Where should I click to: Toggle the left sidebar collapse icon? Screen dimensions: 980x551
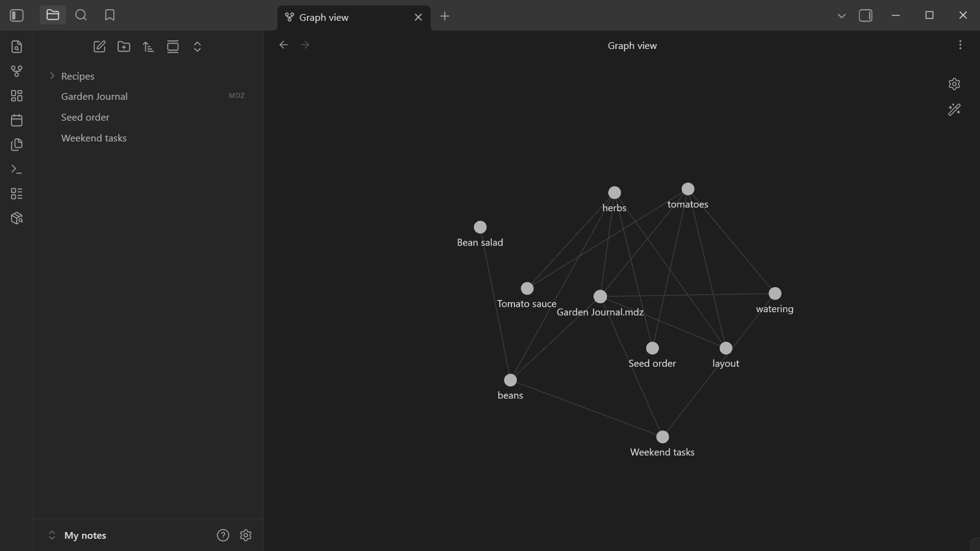(x=17, y=15)
